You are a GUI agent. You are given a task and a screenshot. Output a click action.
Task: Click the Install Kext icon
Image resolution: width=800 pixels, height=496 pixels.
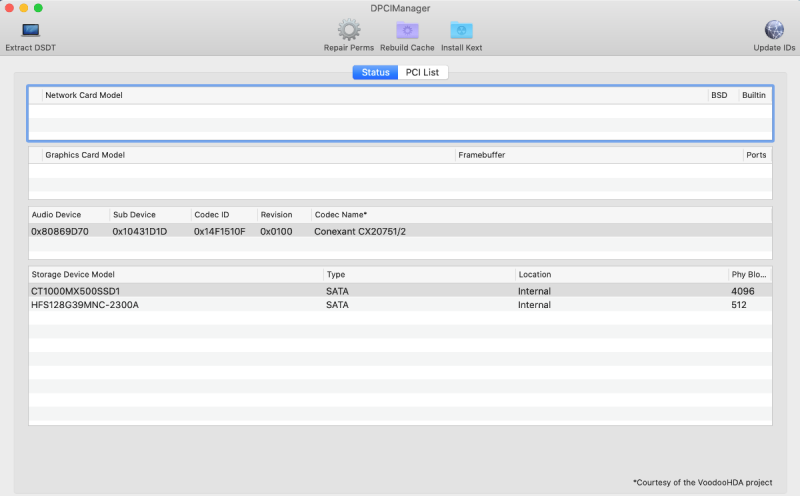(460, 31)
